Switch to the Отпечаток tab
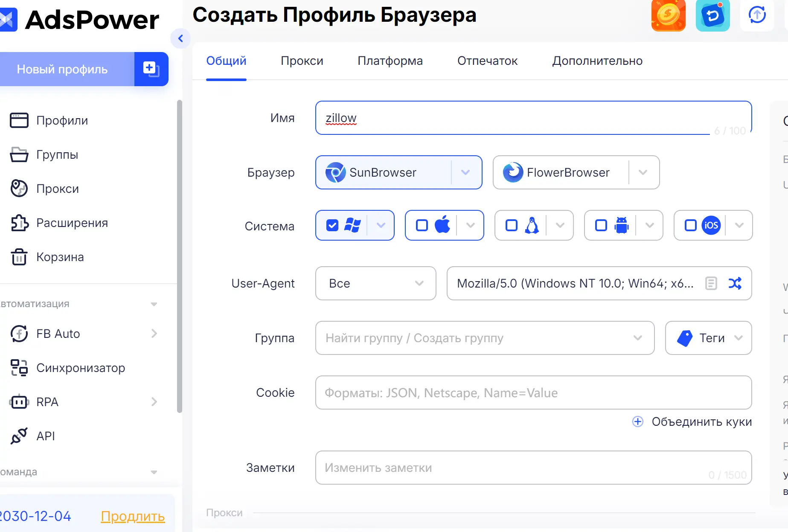 [487, 61]
